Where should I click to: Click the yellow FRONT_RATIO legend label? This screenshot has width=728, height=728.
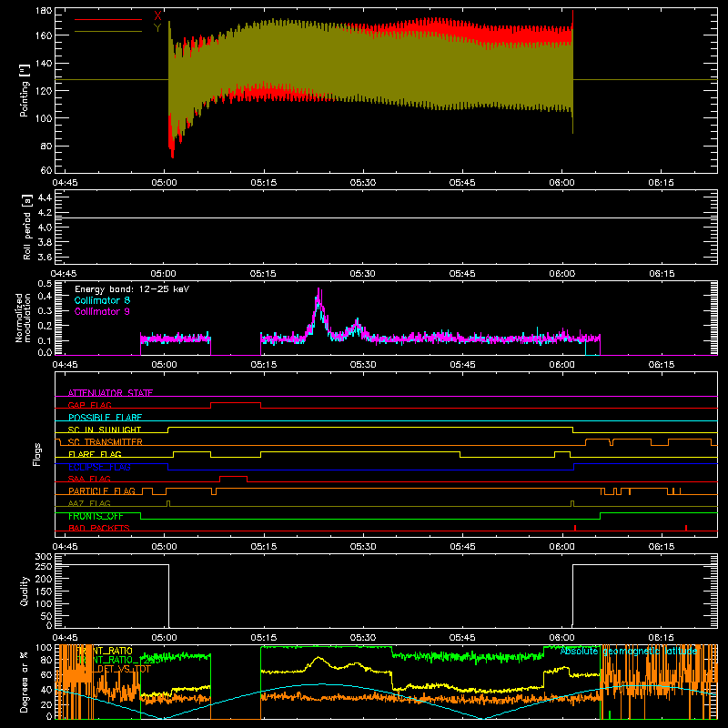click(105, 651)
